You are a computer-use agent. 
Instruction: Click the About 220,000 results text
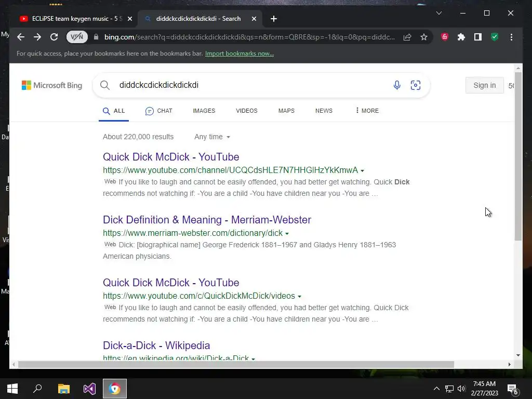tap(138, 137)
